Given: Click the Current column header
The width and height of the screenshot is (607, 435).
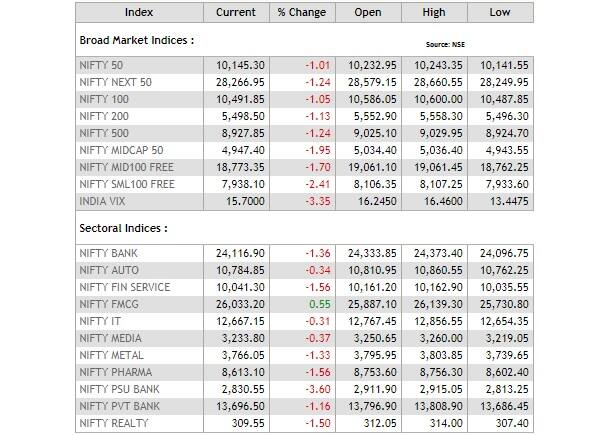Looking at the screenshot, I should point(236,13).
